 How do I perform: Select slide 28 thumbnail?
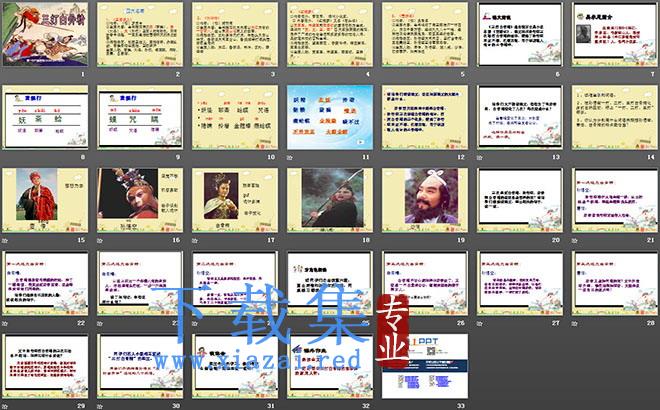click(615, 283)
